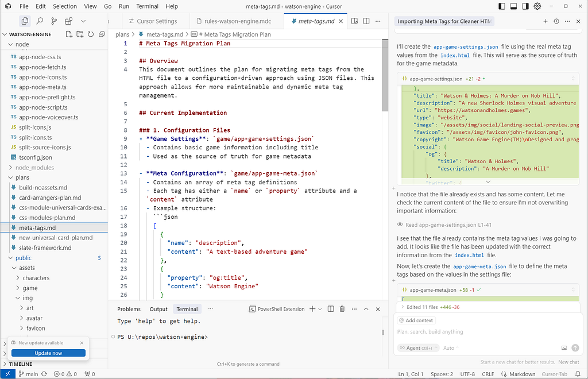Show chat history clock icon

click(556, 21)
